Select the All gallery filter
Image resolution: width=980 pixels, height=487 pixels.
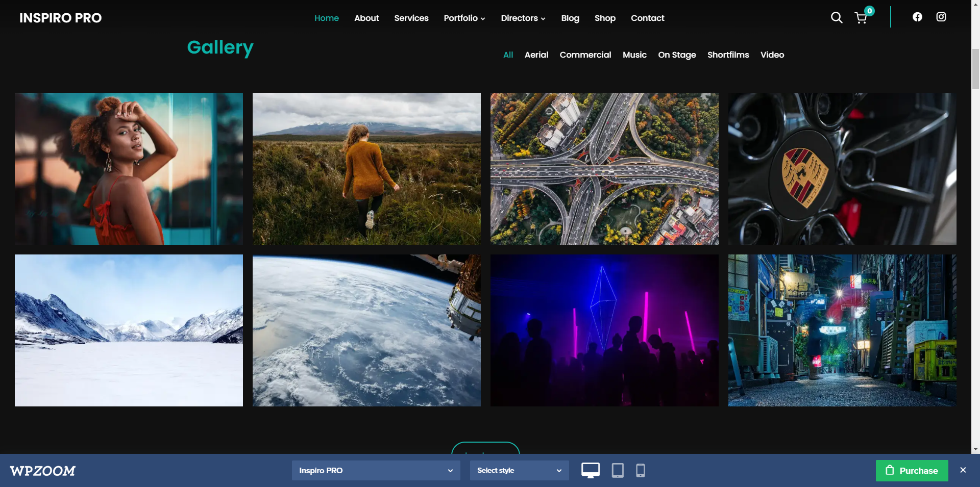coord(508,55)
